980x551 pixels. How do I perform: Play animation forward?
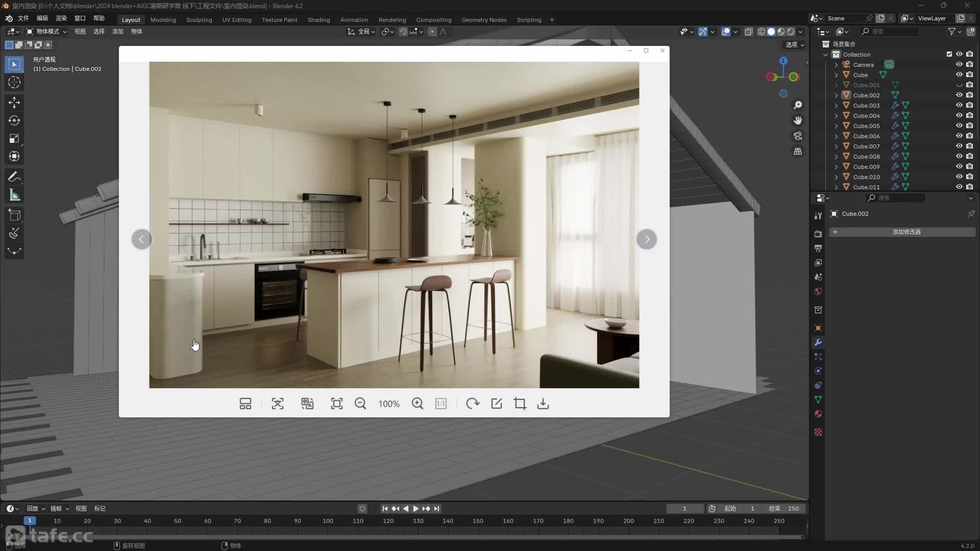[x=415, y=509]
